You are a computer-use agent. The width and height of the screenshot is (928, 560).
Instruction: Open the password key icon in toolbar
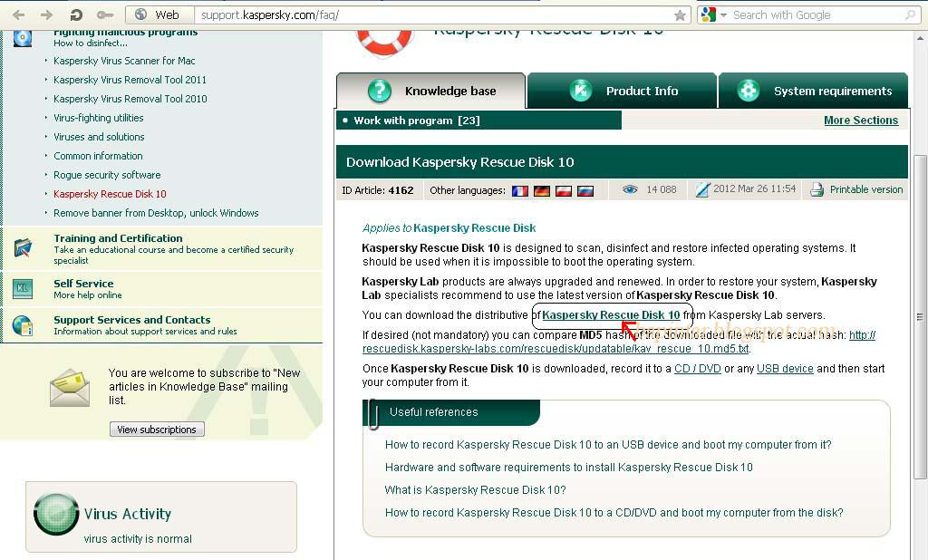pyautogui.click(x=105, y=14)
